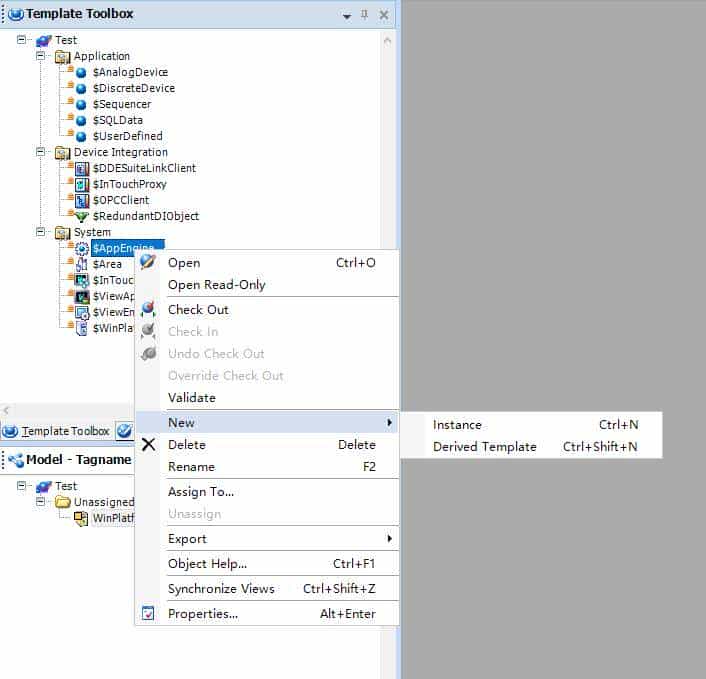The height and width of the screenshot is (679, 706).
Task: Select Validate in the context menu
Action: (x=267, y=398)
